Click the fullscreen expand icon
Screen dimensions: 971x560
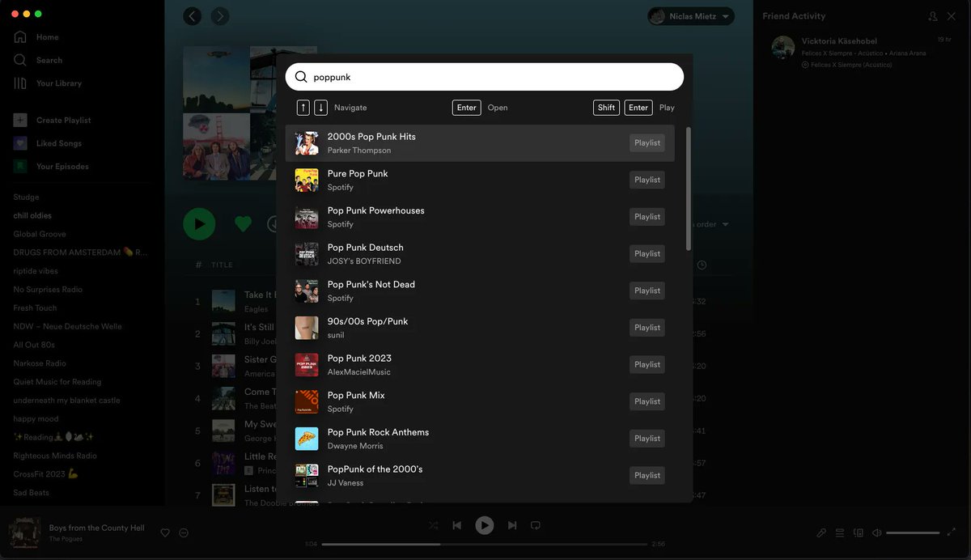coord(952,532)
